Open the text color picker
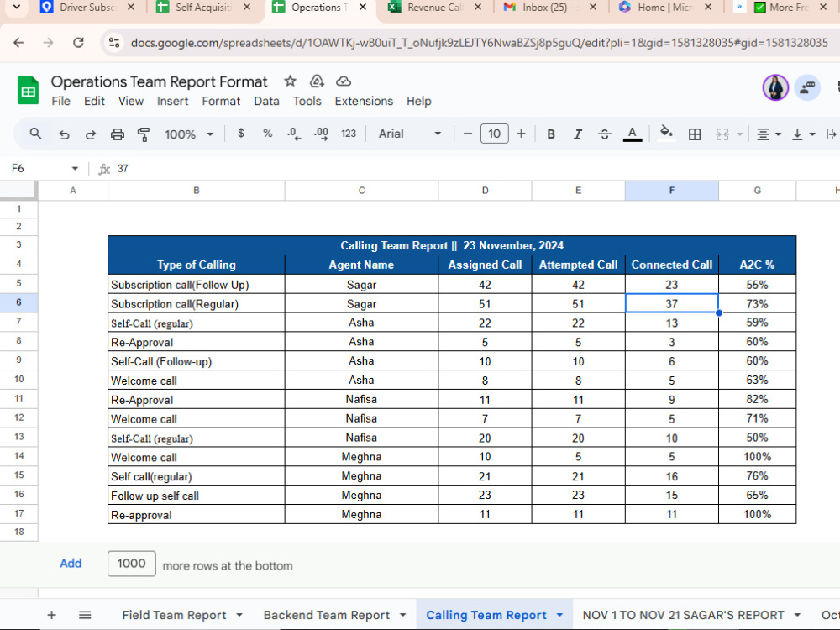Viewport: 840px width, 630px height. pos(633,134)
